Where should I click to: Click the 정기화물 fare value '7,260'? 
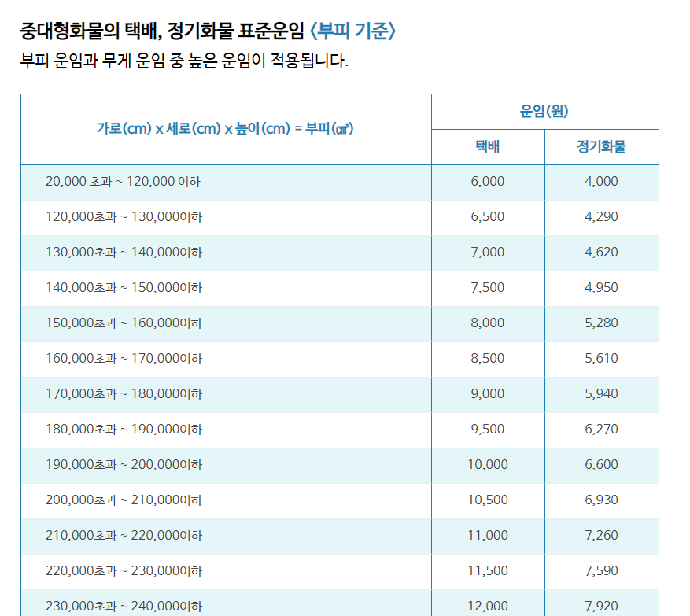click(x=601, y=536)
